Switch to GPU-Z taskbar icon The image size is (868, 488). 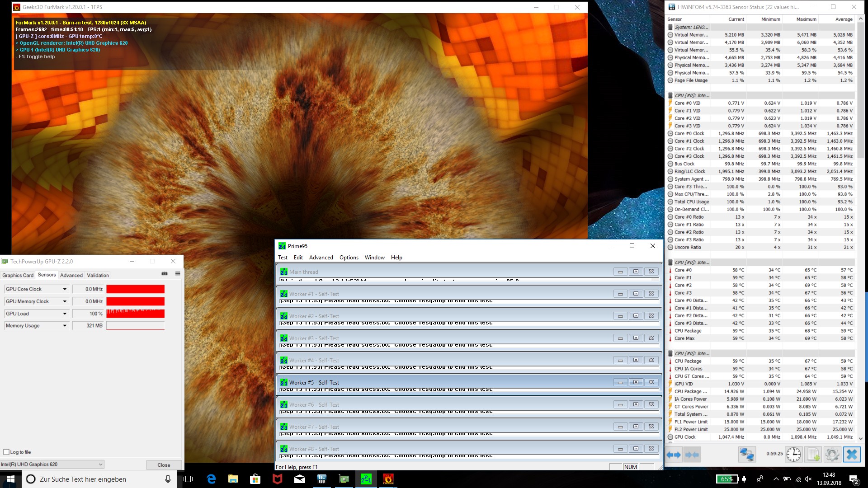pos(344,479)
